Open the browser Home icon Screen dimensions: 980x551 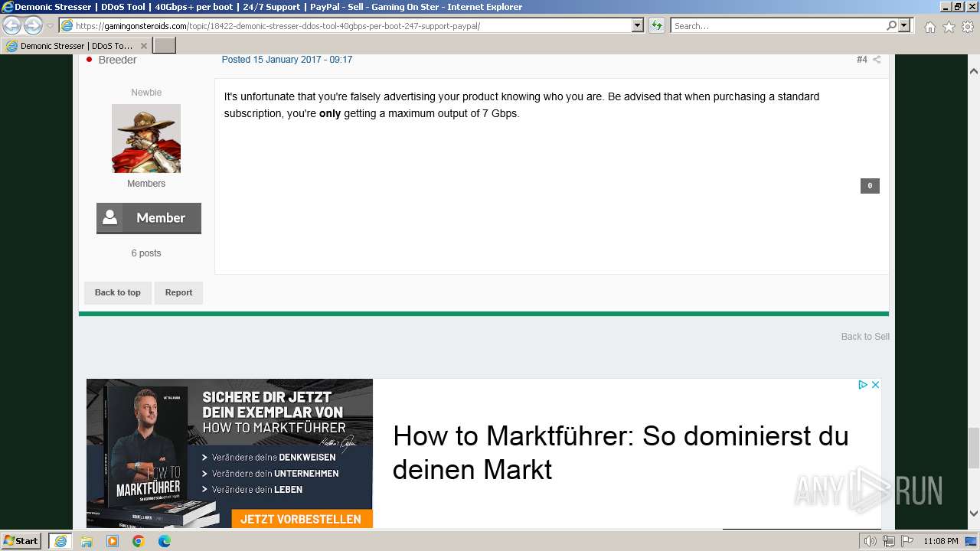[x=929, y=27]
